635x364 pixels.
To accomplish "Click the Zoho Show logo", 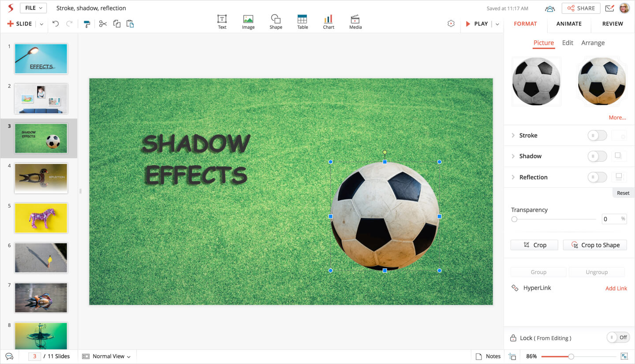I will click(x=11, y=8).
